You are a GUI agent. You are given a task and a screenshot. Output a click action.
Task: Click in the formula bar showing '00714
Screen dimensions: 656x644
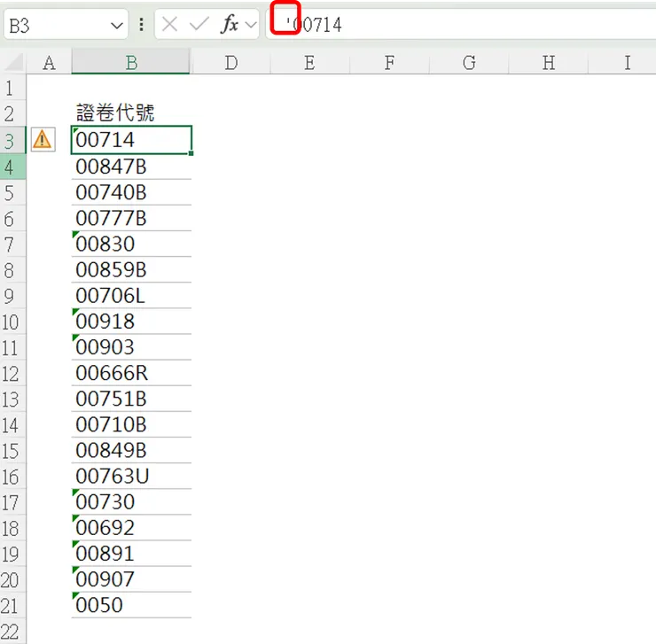point(460,25)
